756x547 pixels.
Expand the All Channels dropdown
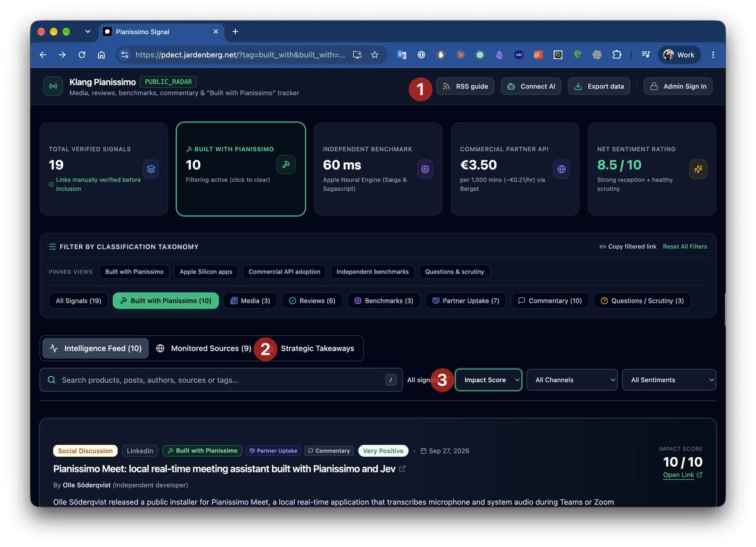pos(572,380)
